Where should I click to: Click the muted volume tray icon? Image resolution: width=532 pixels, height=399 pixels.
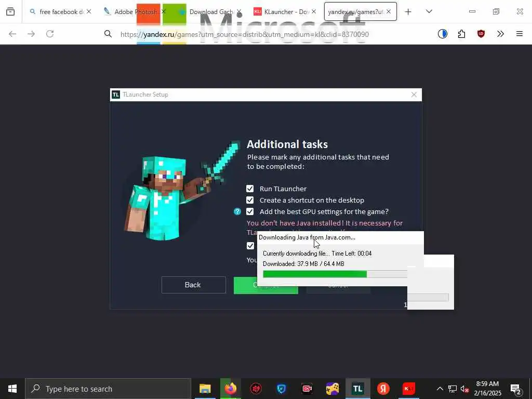point(464,389)
